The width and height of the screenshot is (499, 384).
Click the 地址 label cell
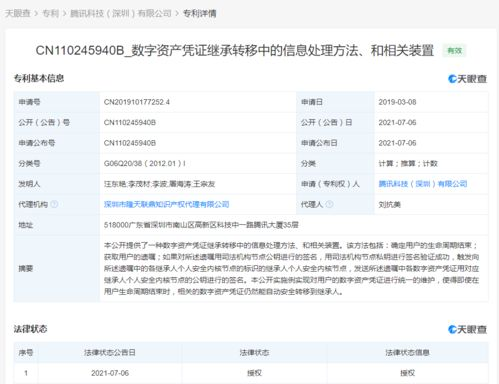57,225
